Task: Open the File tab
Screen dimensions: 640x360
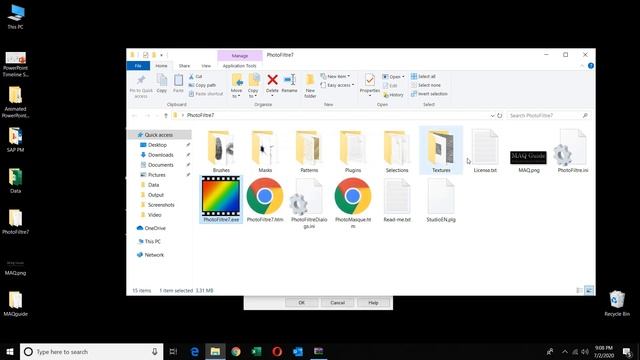Action: (138, 66)
